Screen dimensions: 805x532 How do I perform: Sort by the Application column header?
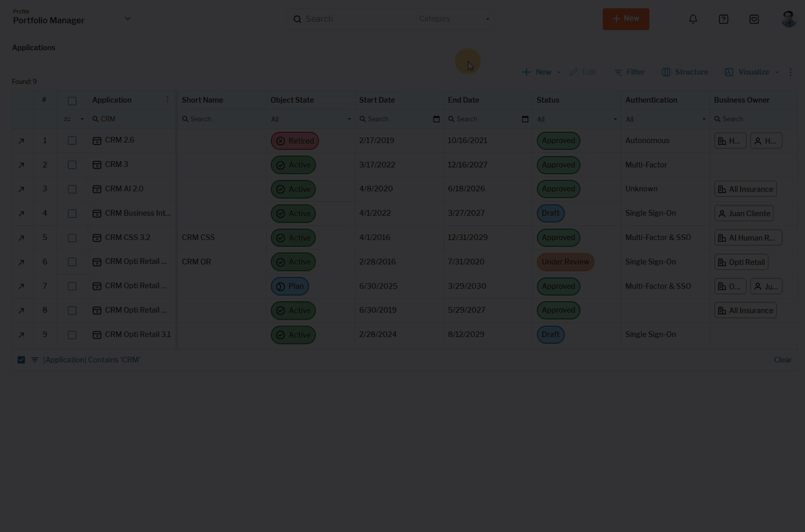(x=112, y=100)
